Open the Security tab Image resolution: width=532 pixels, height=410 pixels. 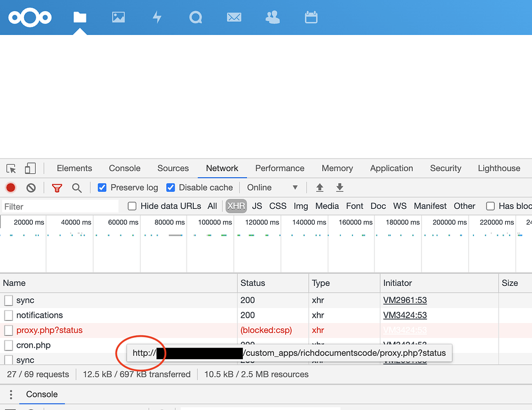446,168
